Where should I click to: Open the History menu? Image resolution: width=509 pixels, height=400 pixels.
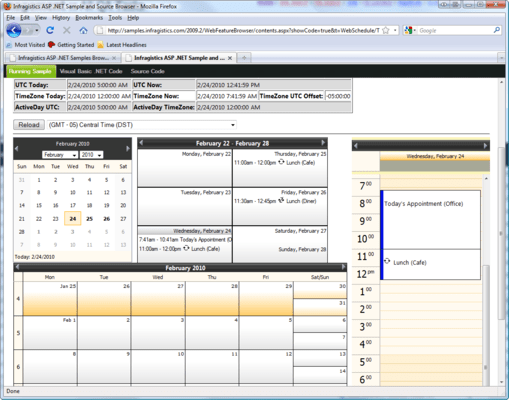61,18
